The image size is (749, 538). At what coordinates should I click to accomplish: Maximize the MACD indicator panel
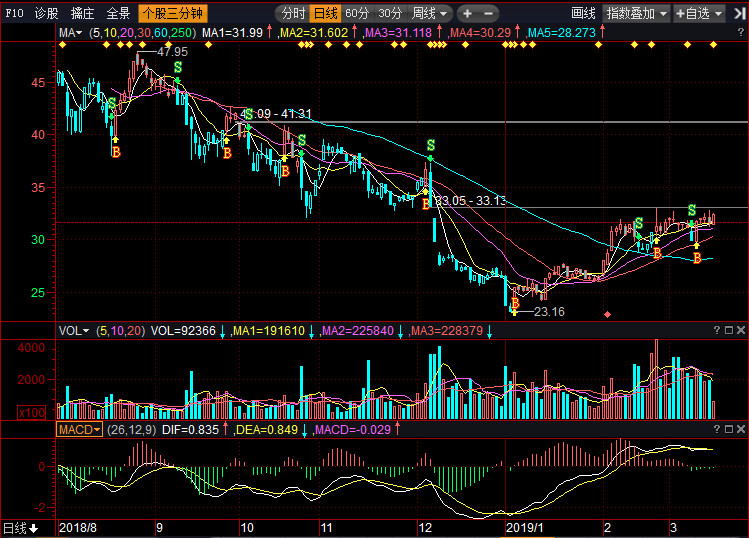coord(729,429)
